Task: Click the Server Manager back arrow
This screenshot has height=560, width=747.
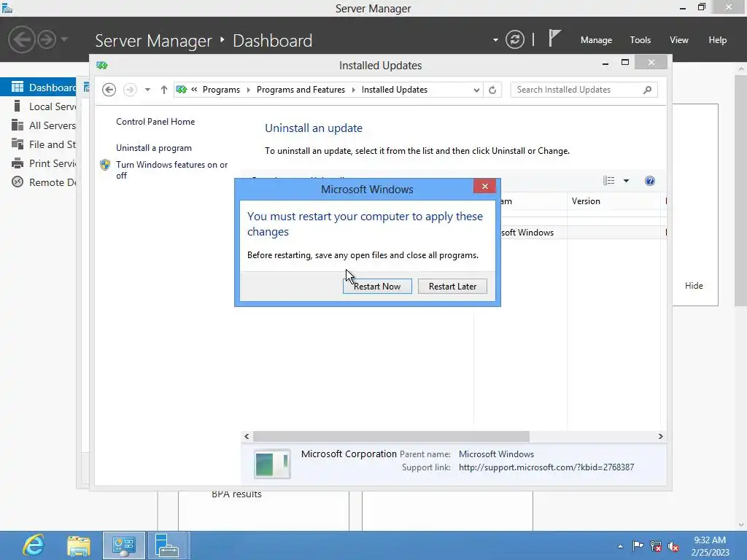Action: point(21,39)
